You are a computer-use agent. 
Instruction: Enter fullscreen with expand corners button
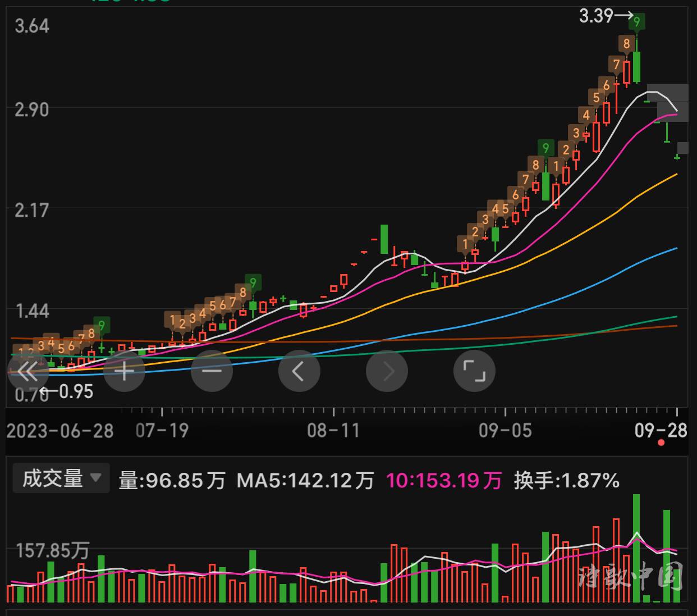pos(474,371)
